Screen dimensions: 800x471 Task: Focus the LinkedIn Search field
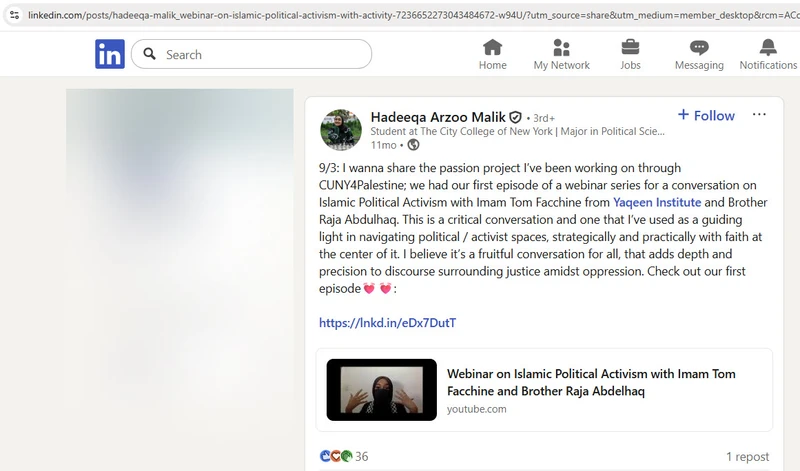click(251, 54)
